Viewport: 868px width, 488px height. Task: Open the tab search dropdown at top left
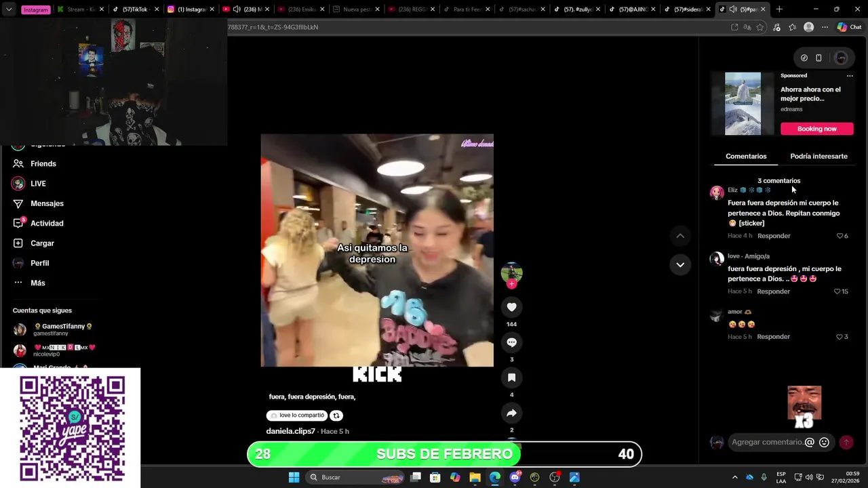[8, 9]
